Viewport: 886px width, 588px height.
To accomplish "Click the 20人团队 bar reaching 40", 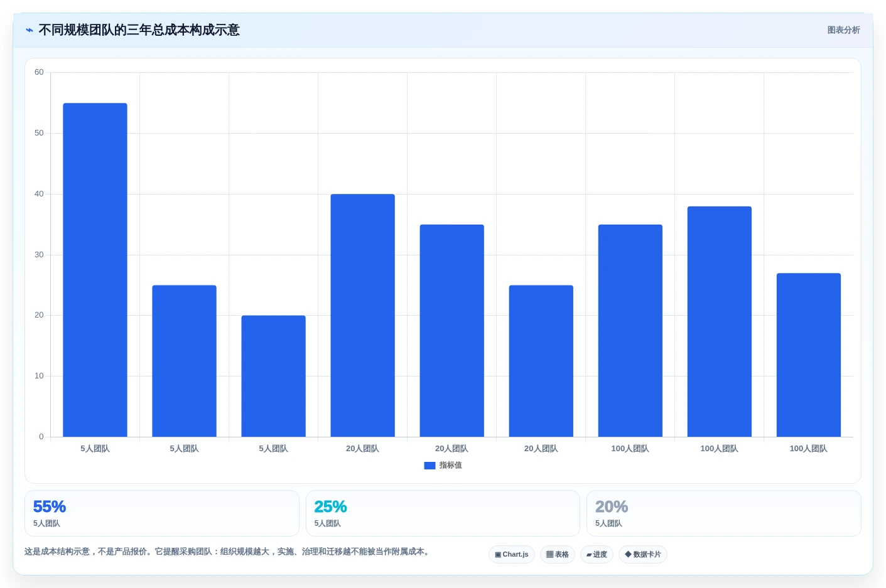I will [x=362, y=315].
